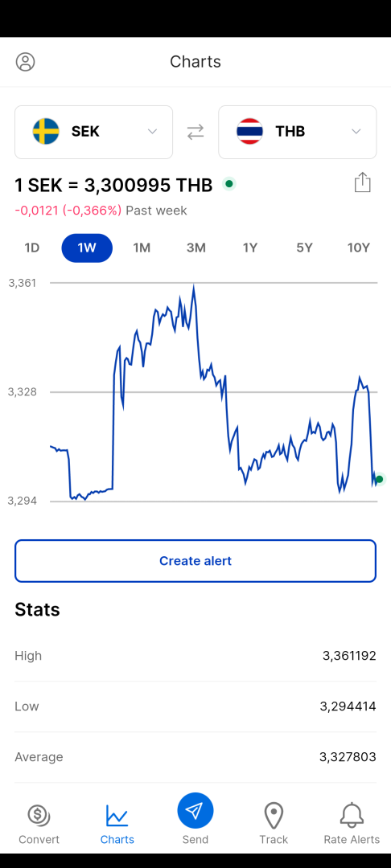
Task: Switch to the 10Y range
Action: pyautogui.click(x=358, y=248)
